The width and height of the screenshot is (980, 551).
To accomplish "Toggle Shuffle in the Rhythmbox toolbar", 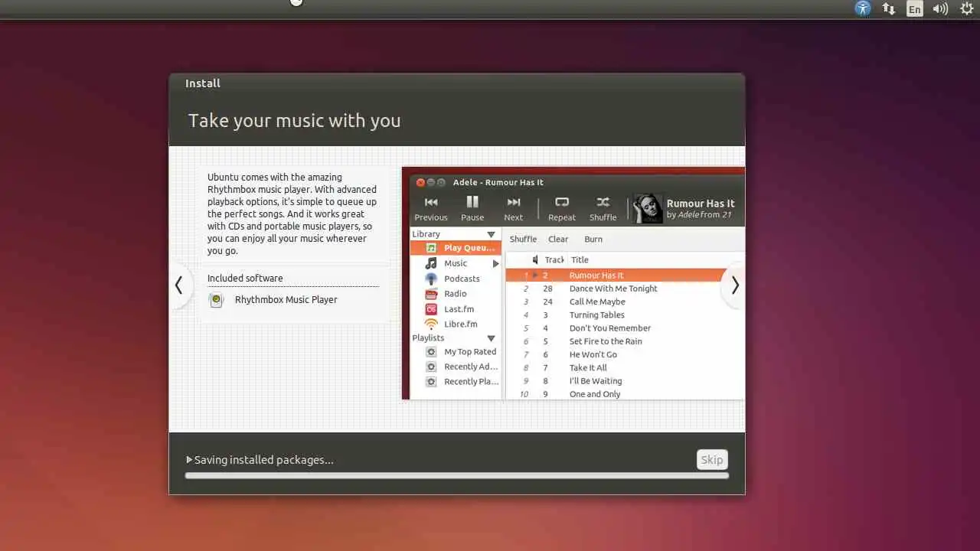I will click(603, 208).
